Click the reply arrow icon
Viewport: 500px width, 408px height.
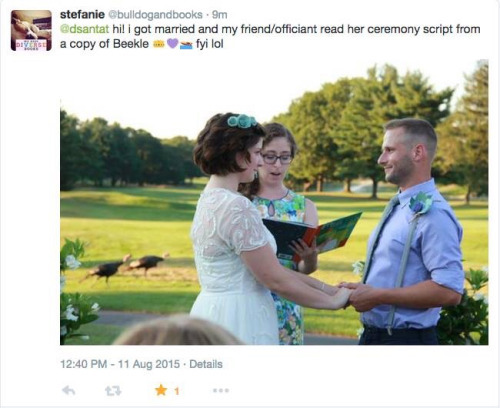(x=69, y=391)
